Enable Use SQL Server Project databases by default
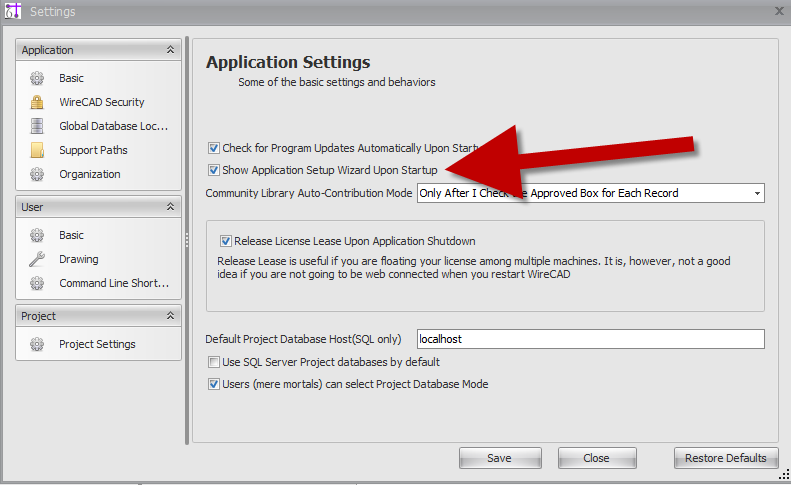791x485 pixels. pyautogui.click(x=214, y=362)
